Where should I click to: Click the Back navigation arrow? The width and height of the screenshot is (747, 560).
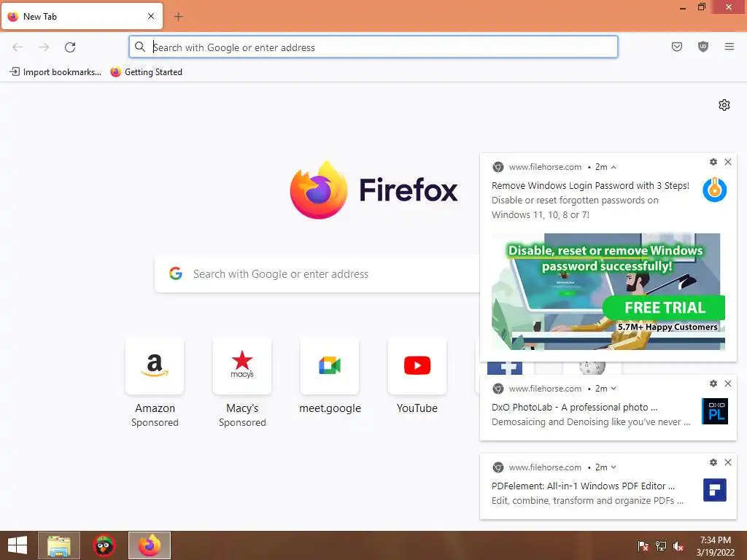click(x=18, y=47)
